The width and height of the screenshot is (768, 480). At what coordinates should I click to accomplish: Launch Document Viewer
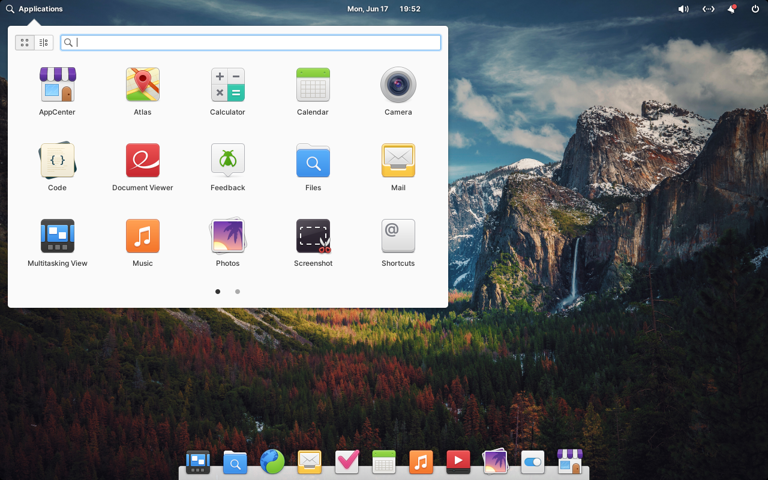(143, 167)
